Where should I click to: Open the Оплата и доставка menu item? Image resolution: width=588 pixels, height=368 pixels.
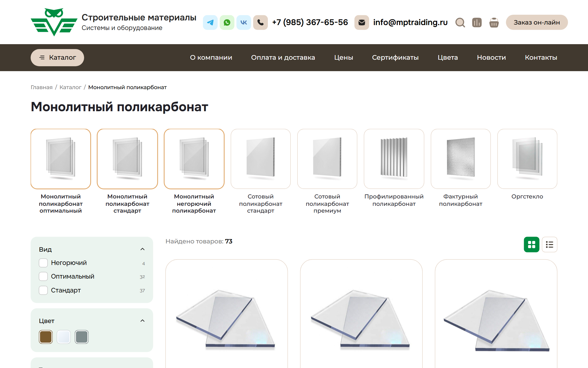[283, 58]
